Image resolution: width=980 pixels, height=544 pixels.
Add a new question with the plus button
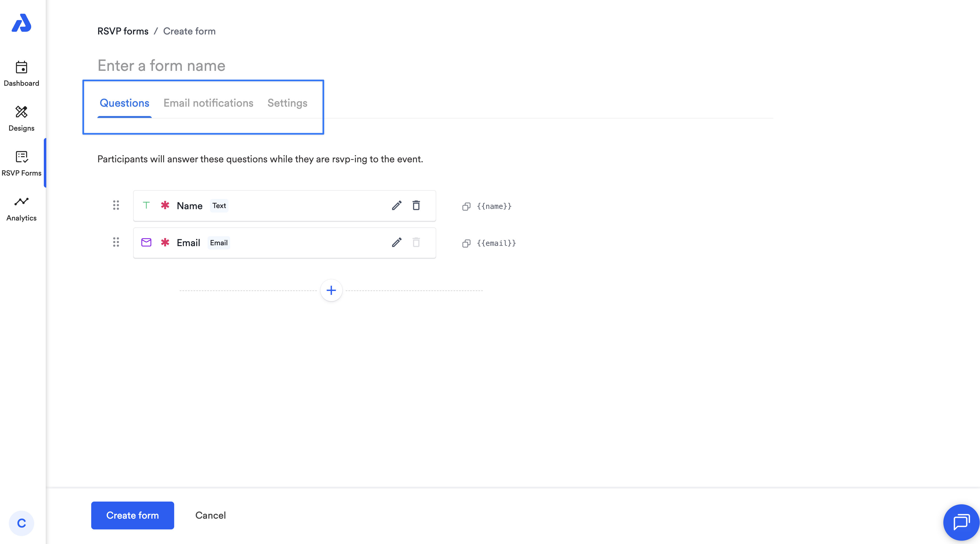331,291
